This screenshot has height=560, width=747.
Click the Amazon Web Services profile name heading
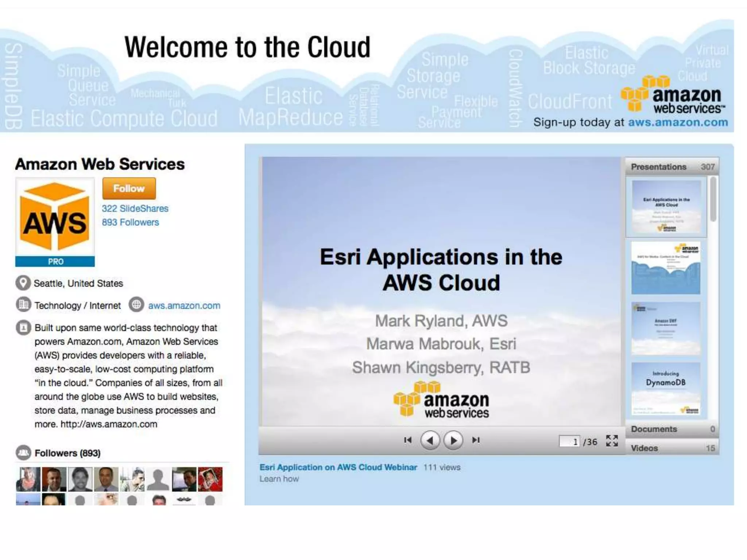coord(100,164)
